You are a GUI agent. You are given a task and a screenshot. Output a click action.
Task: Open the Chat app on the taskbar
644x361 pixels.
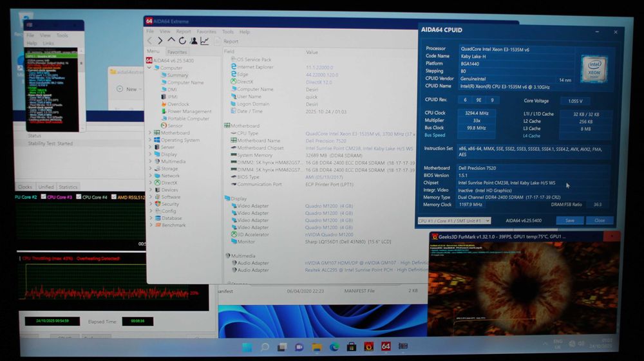(299, 347)
